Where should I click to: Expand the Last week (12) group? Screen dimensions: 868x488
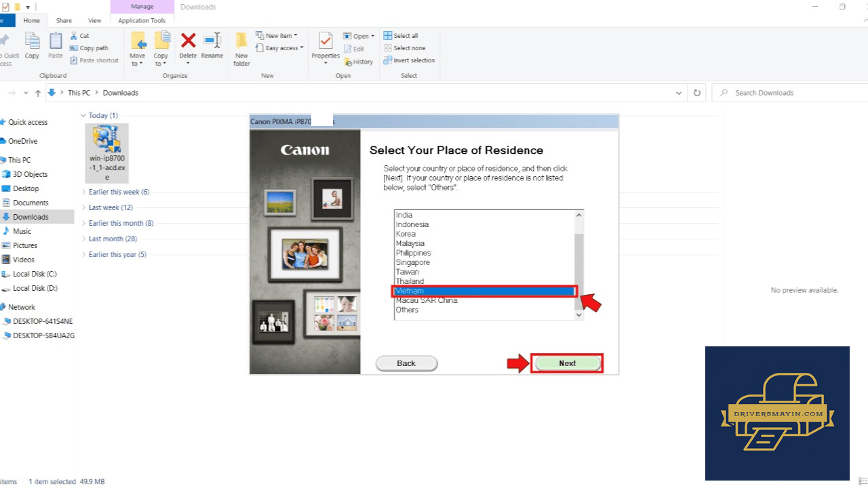[84, 207]
